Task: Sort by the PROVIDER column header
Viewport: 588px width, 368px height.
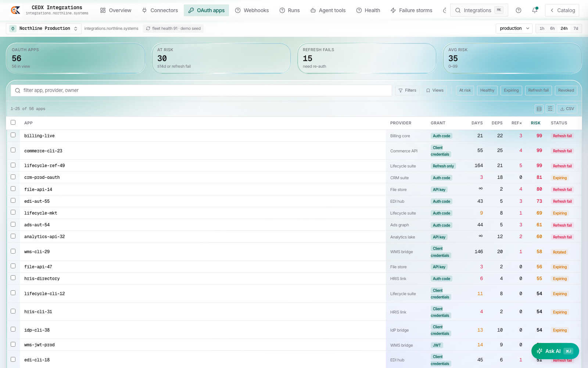Action: (x=401, y=123)
